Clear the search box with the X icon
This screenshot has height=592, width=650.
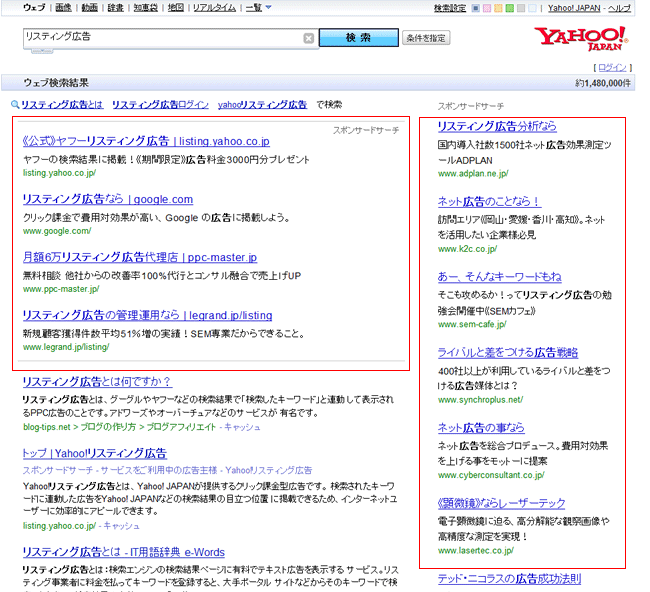[x=308, y=38]
